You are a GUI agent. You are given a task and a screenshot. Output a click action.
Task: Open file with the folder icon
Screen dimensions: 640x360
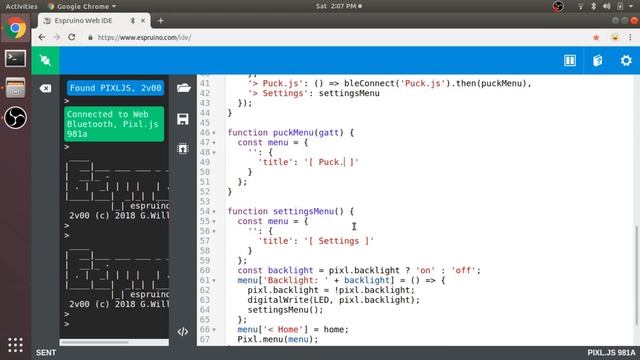point(183,88)
